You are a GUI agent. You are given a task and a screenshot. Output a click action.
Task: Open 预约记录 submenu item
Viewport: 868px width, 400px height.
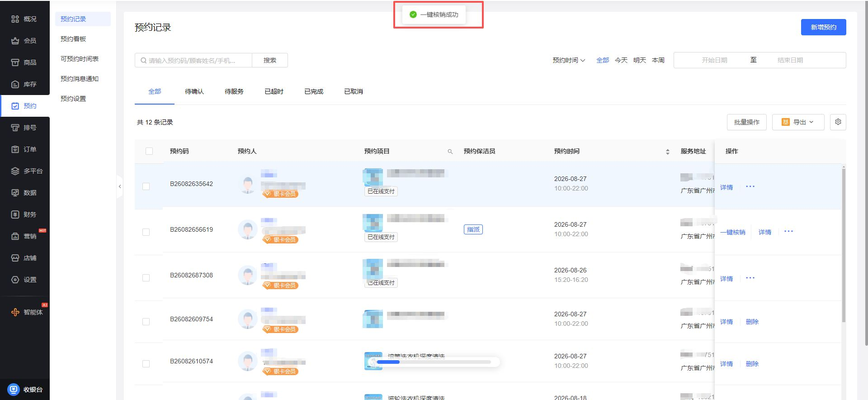83,19
